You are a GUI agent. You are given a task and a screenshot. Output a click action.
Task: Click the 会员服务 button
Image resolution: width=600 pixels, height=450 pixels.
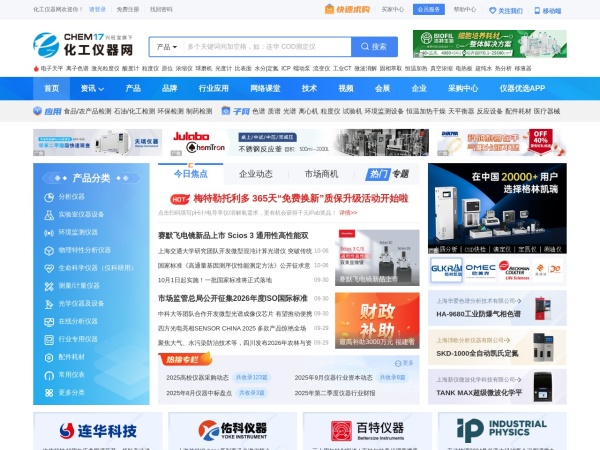click(428, 10)
